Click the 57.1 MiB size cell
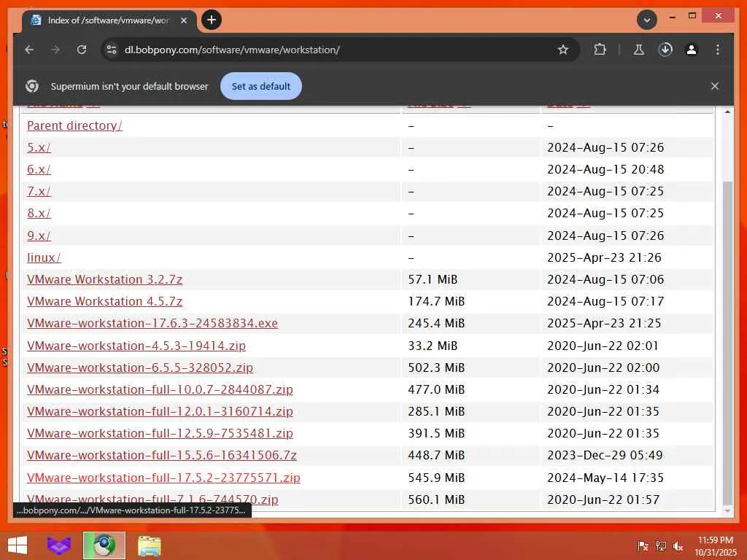 [x=471, y=279]
